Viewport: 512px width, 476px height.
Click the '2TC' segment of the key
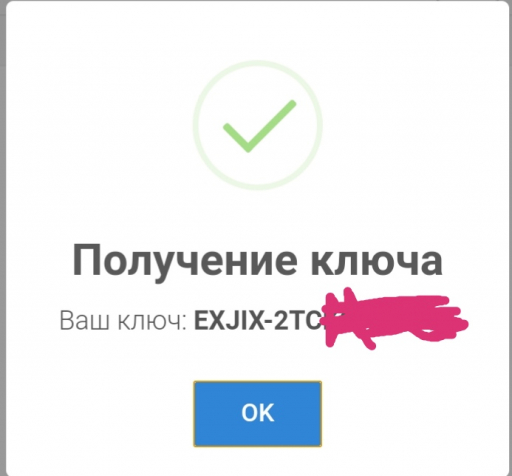coord(297,321)
